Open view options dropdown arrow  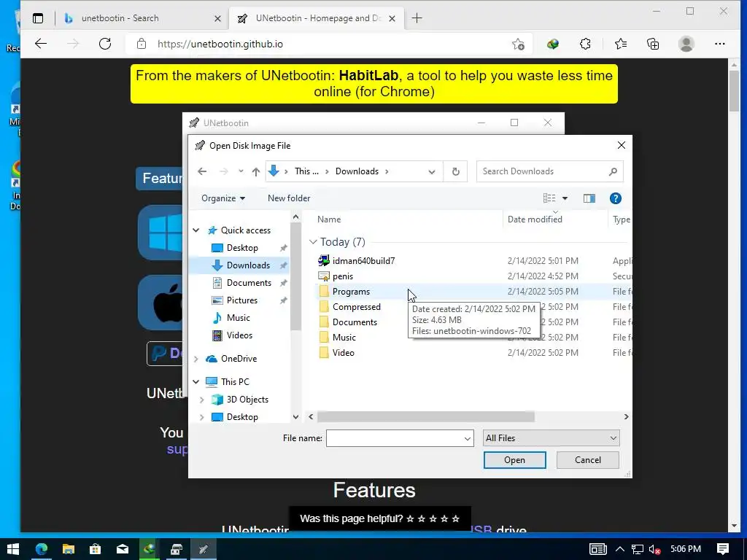point(565,198)
